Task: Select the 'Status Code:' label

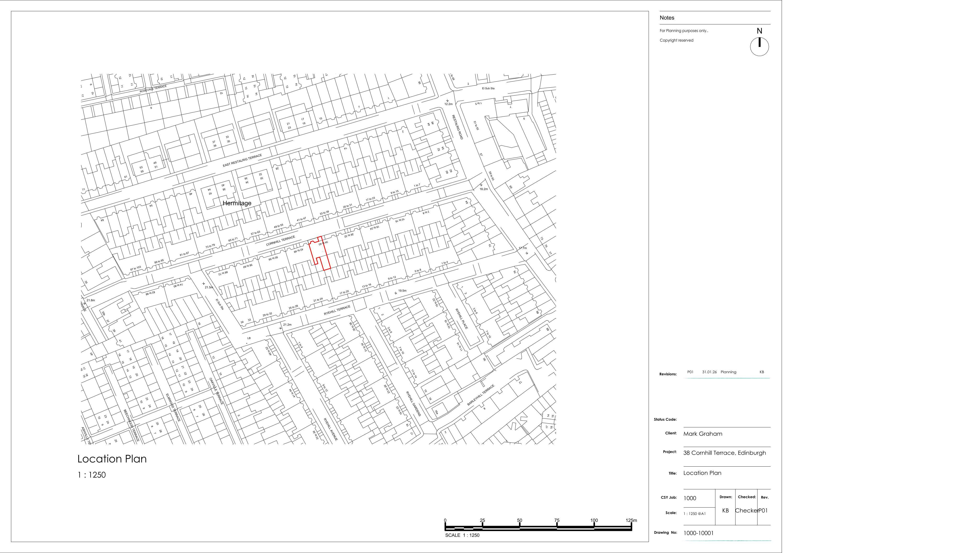Action: [x=665, y=419]
